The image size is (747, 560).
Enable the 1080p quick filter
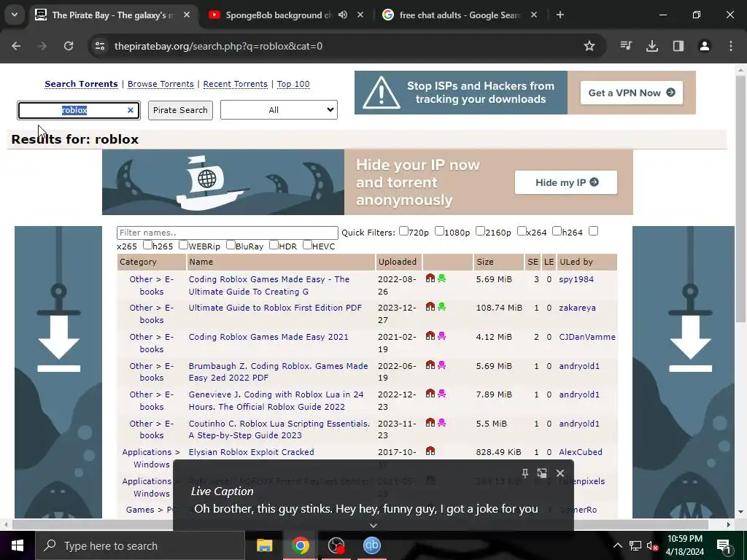pos(439,231)
